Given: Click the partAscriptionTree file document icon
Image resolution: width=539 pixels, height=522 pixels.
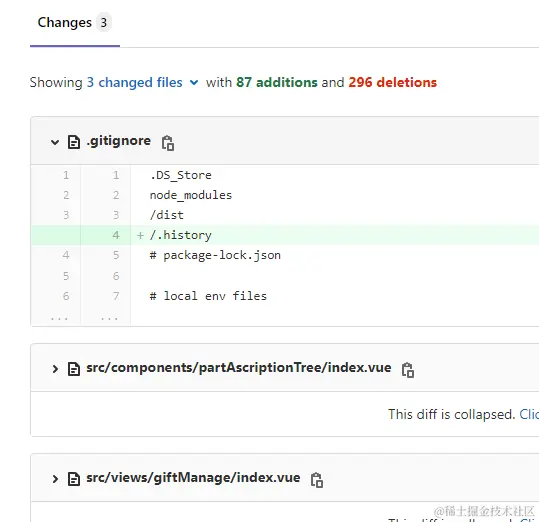Looking at the screenshot, I should 74,369.
